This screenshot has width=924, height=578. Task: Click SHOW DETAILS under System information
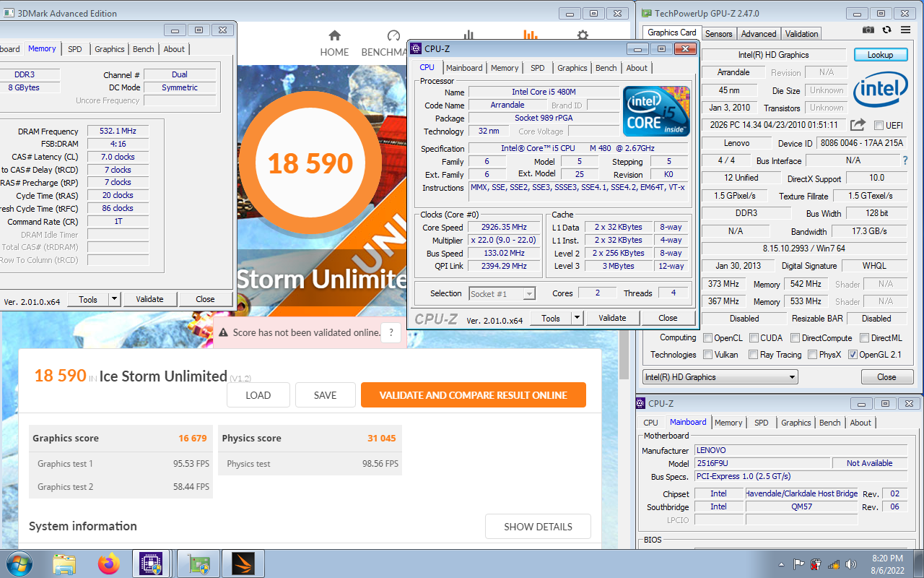tap(538, 527)
